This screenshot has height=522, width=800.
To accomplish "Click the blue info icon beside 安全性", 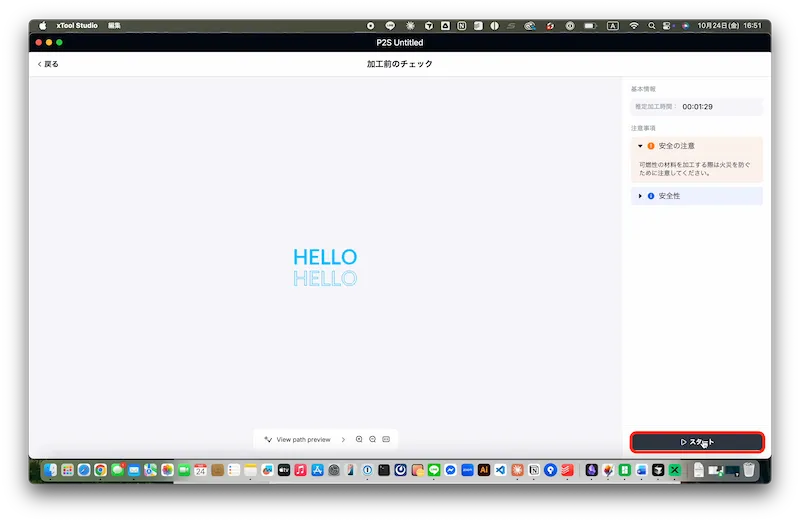I will [651, 196].
